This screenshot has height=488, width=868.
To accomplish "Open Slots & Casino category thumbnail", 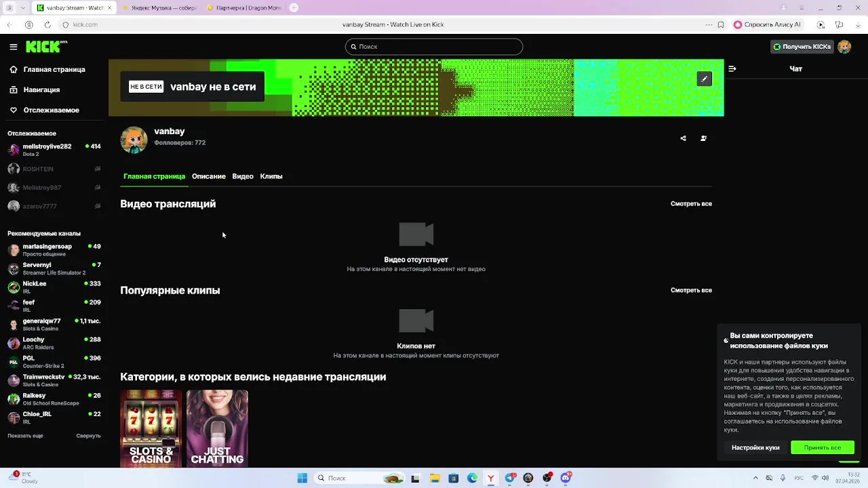I will coord(151,428).
